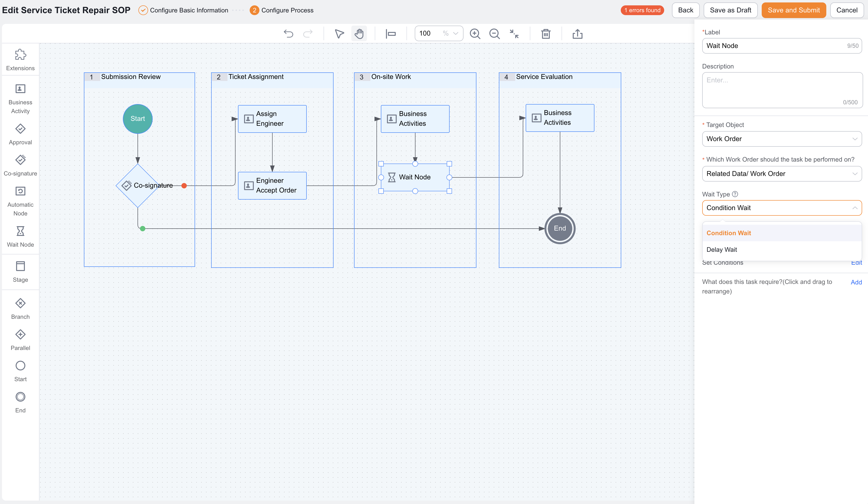This screenshot has height=504, width=868.
Task: Click the fit-to-screen collapse icon
Action: pyautogui.click(x=514, y=33)
